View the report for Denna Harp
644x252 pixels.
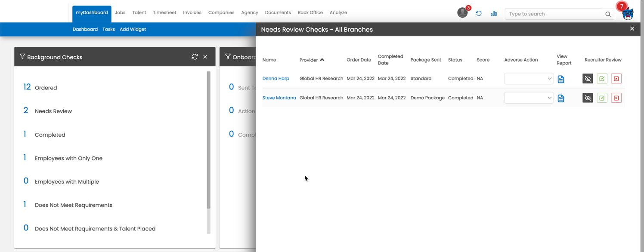pos(560,79)
